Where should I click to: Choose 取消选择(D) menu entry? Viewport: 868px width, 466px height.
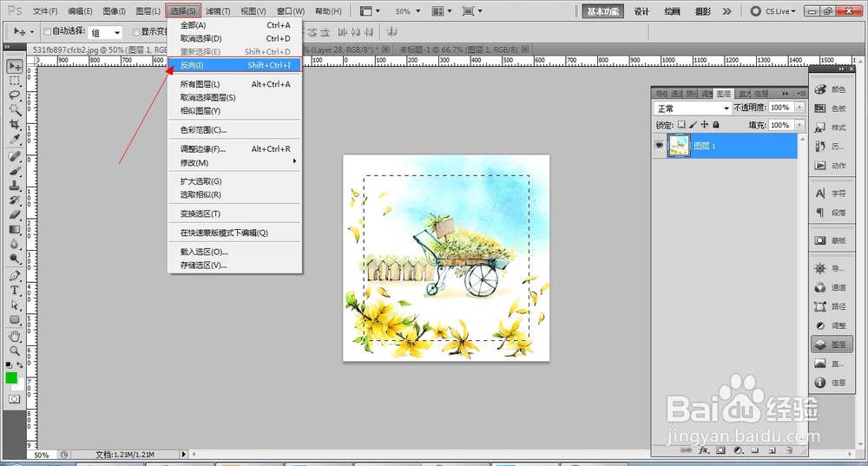click(x=234, y=38)
